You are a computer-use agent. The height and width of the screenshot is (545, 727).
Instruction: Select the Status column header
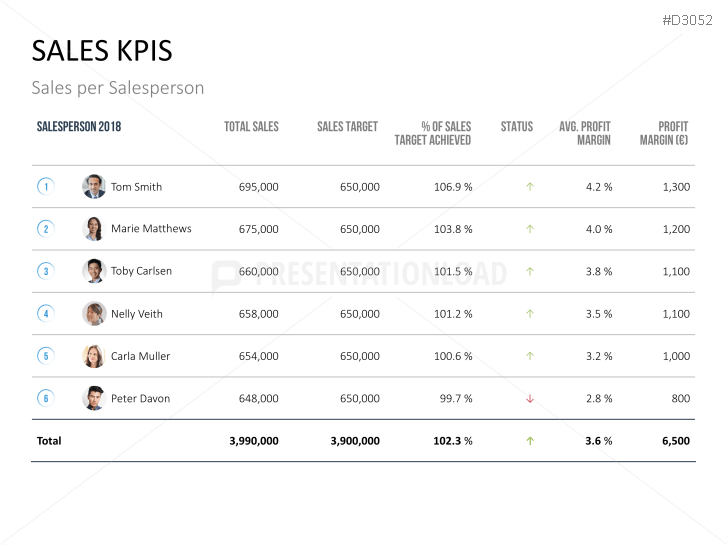click(517, 127)
